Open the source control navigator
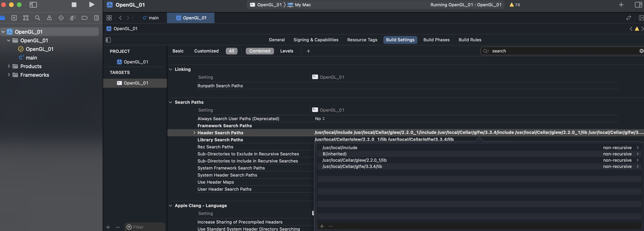The image size is (644, 231). 14,18
